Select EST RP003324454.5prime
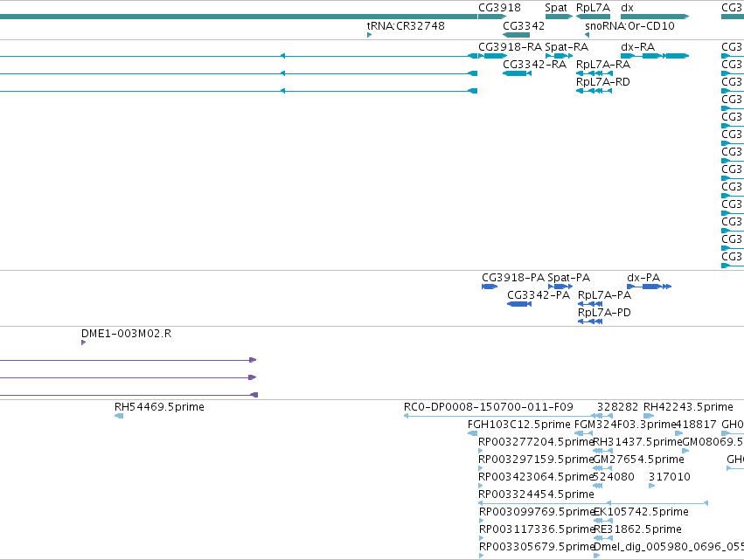The image size is (744, 560). pyautogui.click(x=593, y=503)
